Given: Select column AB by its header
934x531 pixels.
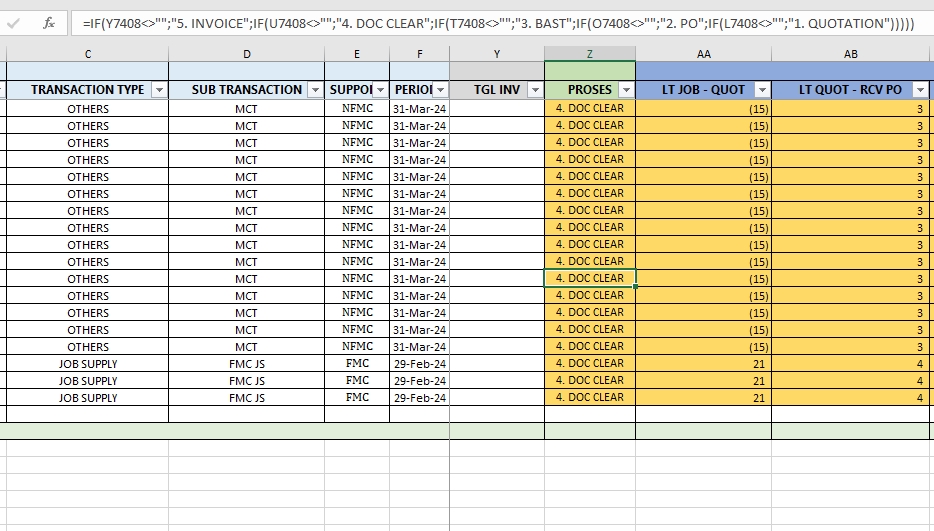Looking at the screenshot, I should coord(851,54).
